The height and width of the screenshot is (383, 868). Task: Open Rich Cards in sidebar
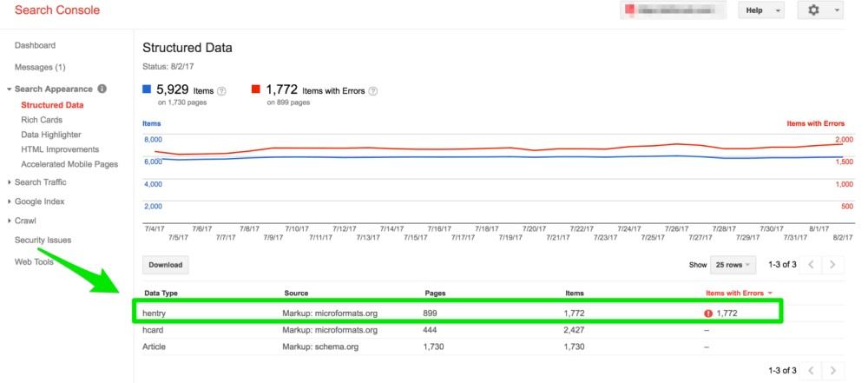click(x=41, y=120)
